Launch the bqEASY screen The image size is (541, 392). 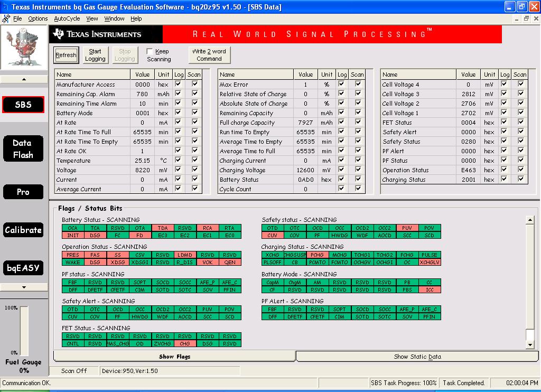(23, 268)
